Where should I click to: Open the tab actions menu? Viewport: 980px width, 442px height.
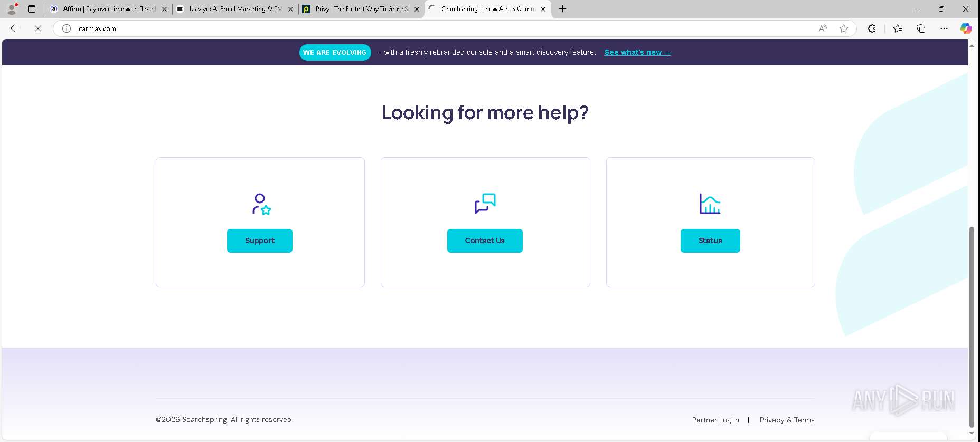coord(32,9)
